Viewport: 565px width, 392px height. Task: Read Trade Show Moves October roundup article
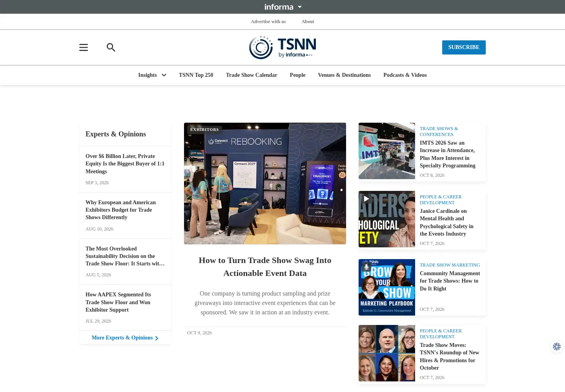point(450,357)
